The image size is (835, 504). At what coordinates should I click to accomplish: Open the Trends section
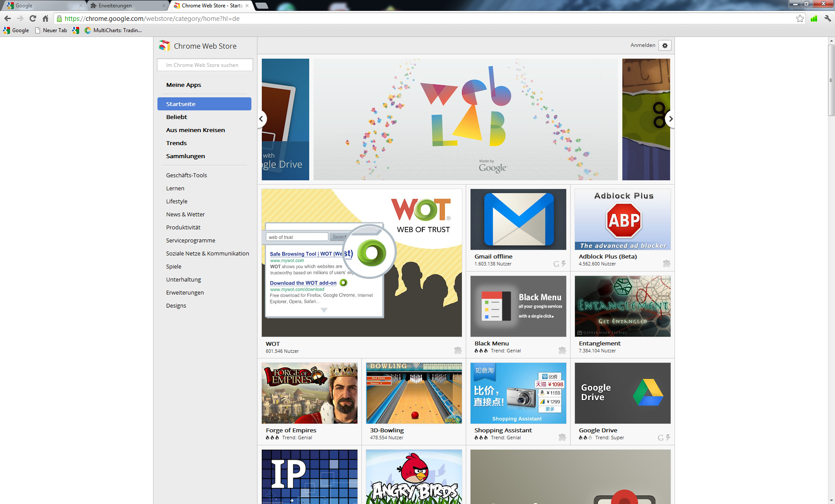(x=176, y=143)
